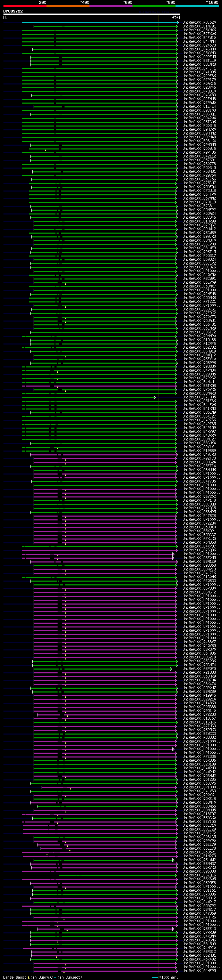Click the UniRef100_A8J5Z0 hit label

tap(199, 23)
